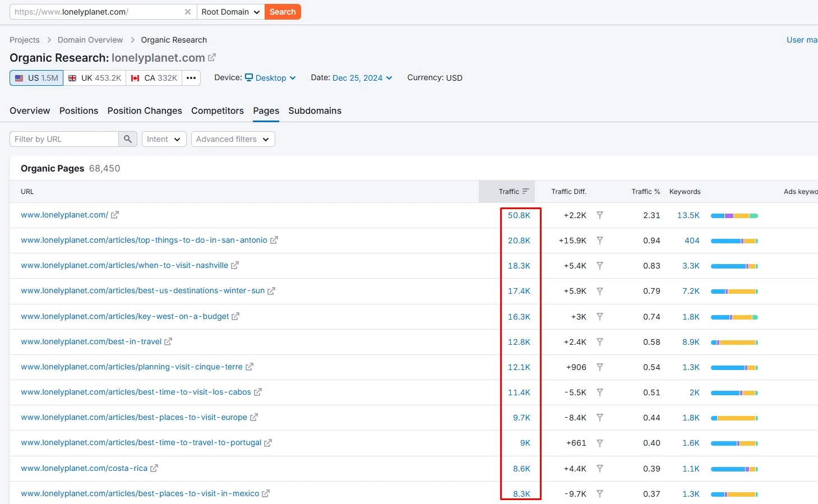Sort table by Traffic column header

(509, 192)
